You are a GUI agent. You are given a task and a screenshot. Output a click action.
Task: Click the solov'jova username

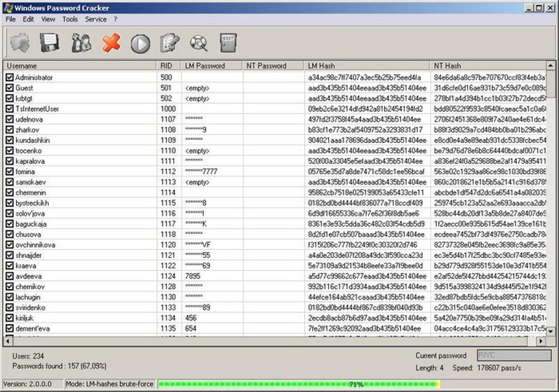tap(30, 213)
